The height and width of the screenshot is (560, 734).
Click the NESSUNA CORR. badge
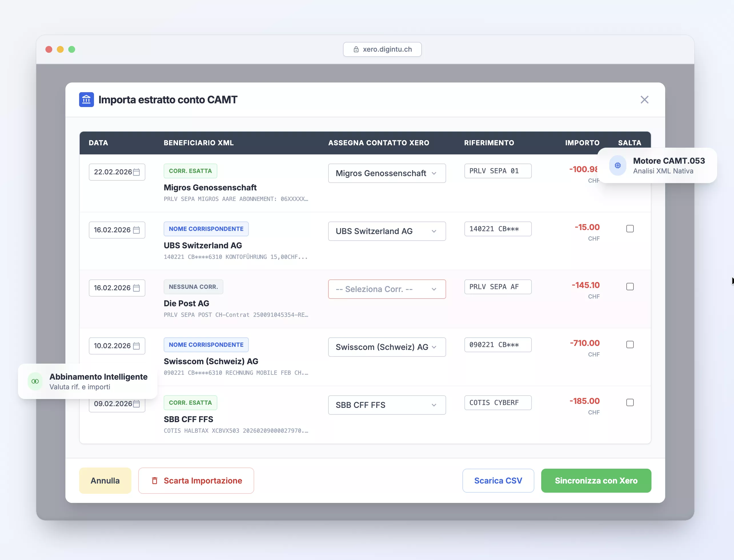point(193,287)
